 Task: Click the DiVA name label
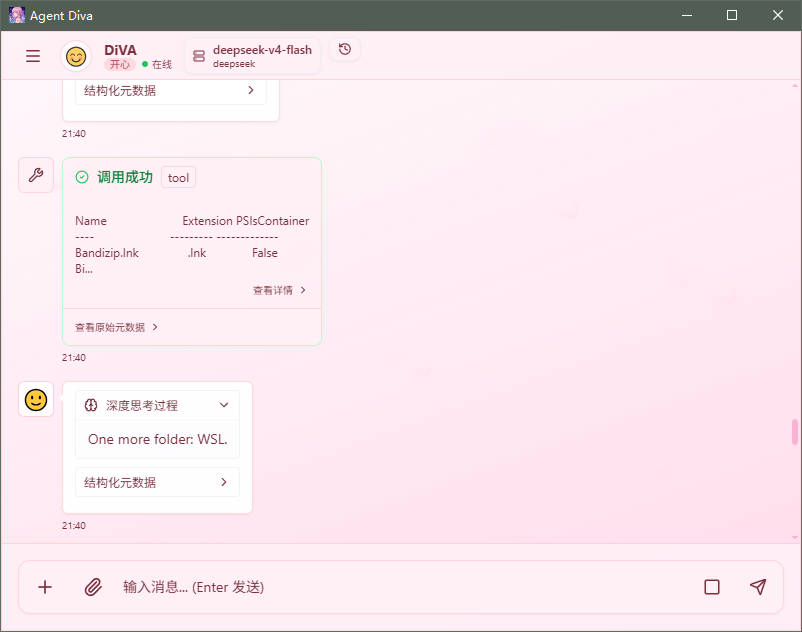pyautogui.click(x=120, y=50)
